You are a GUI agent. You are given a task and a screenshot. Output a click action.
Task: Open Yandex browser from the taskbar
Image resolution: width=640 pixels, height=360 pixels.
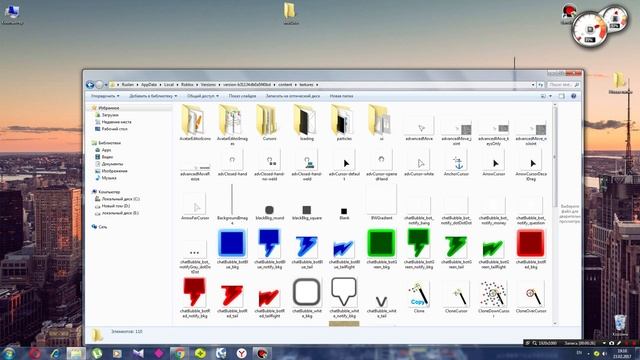tap(242, 353)
